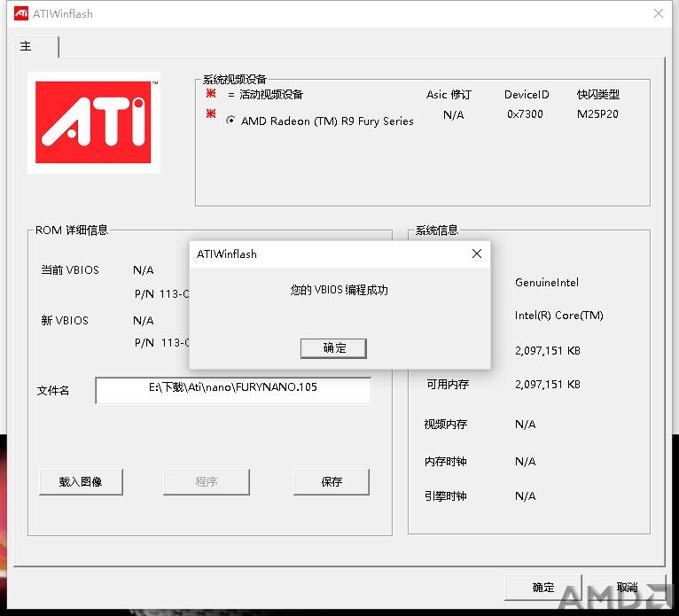This screenshot has height=616, width=679.
Task: Click the red asterisk in the 活动视频设备 legend row
Action: 211,93
